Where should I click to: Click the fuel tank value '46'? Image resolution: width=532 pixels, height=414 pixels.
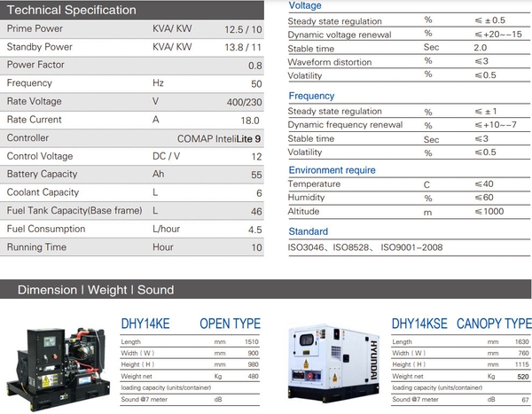coord(256,211)
